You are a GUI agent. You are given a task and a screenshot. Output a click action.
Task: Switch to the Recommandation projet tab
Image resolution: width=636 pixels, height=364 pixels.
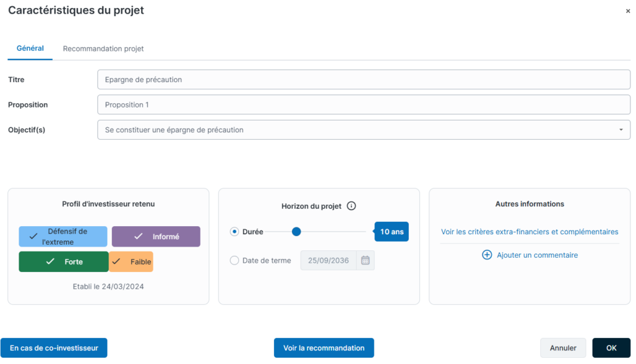click(x=103, y=48)
